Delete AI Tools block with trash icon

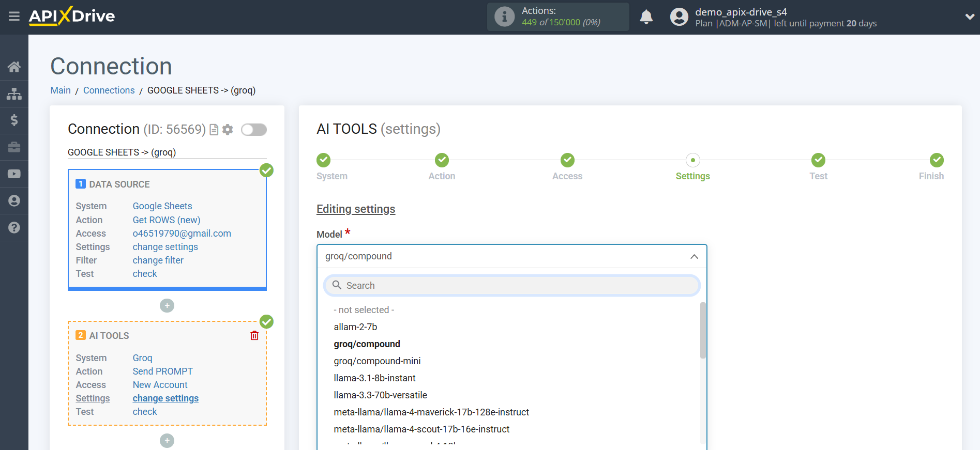pyautogui.click(x=254, y=336)
